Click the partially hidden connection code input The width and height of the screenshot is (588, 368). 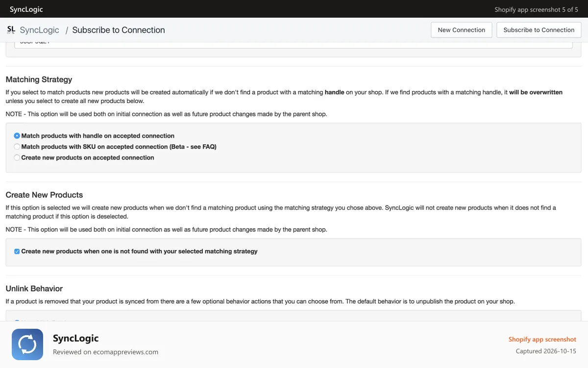[294, 45]
